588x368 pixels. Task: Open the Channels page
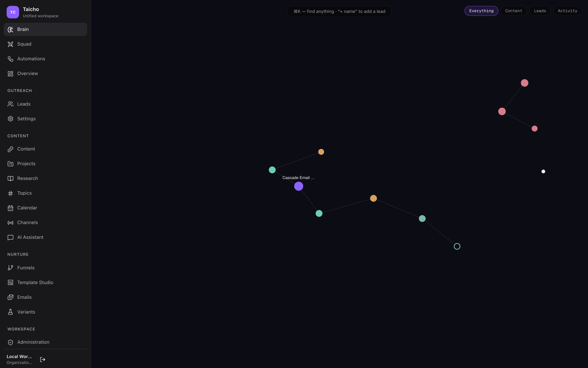point(45,222)
